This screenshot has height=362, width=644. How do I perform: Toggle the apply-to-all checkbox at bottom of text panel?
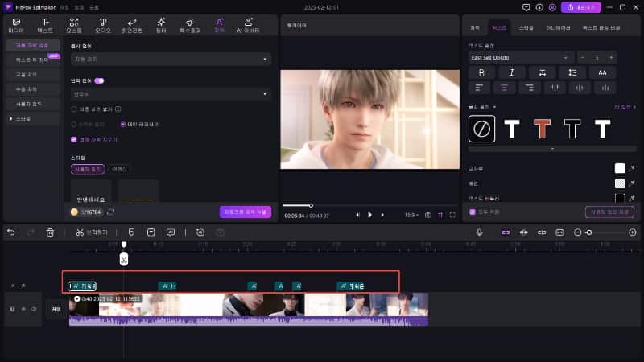[x=473, y=212]
